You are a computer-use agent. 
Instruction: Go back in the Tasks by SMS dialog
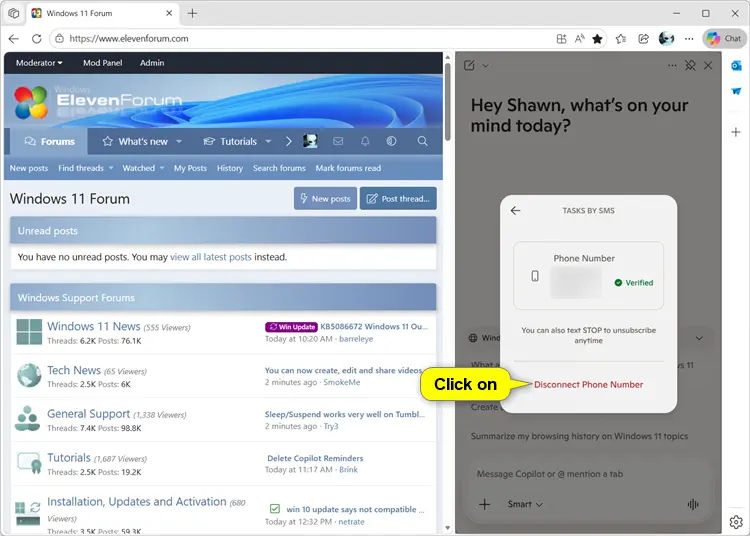tap(515, 210)
